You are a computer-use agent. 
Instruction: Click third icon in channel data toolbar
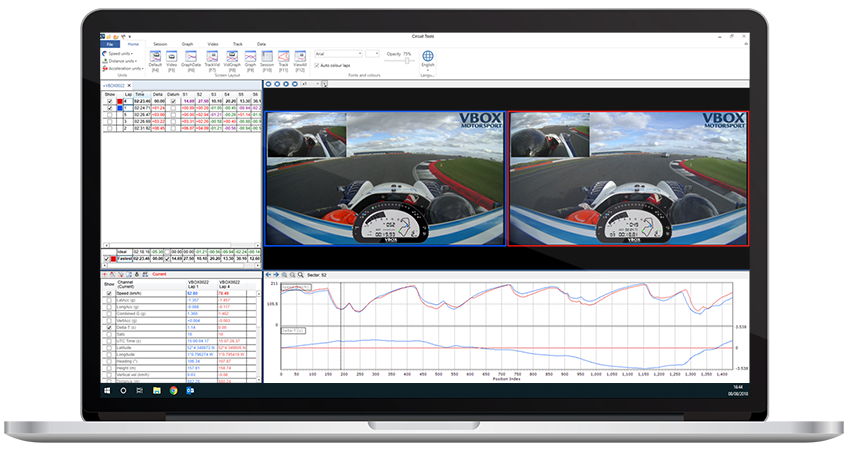[x=121, y=274]
